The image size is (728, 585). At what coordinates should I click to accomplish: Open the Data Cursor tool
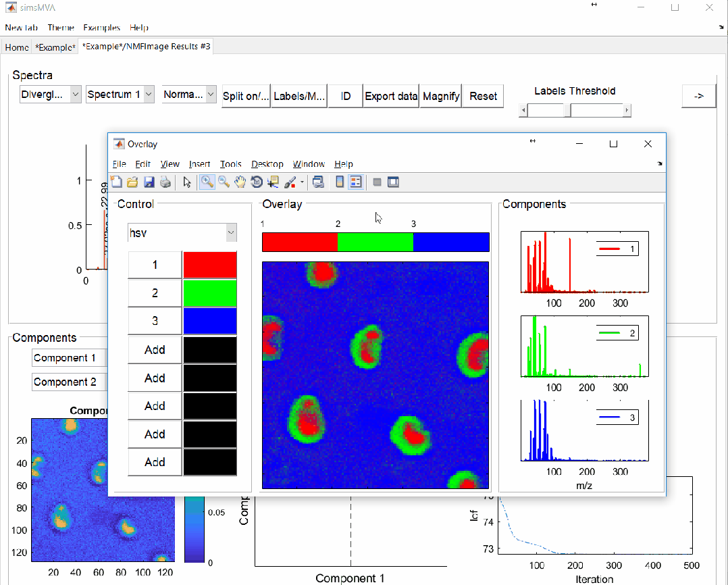click(273, 182)
